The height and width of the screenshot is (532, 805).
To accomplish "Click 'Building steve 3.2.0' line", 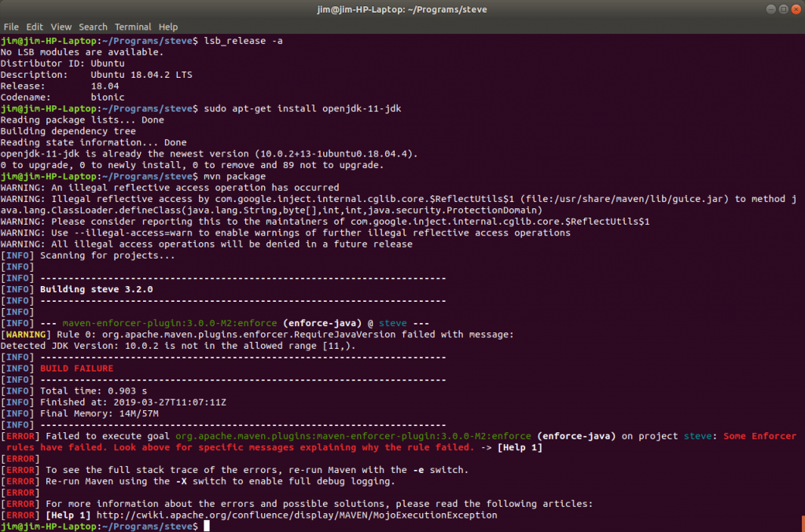I will (97, 289).
